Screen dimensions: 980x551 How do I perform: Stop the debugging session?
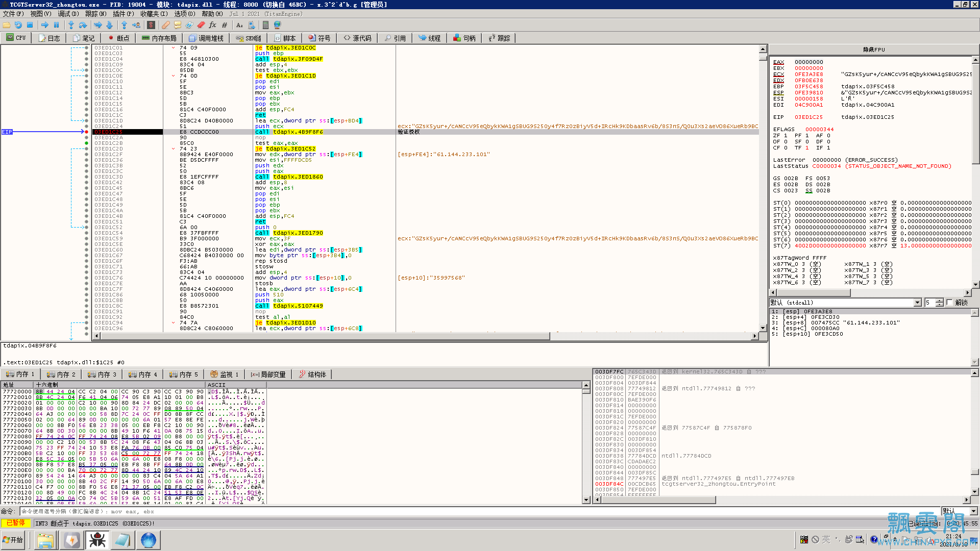coord(30,25)
